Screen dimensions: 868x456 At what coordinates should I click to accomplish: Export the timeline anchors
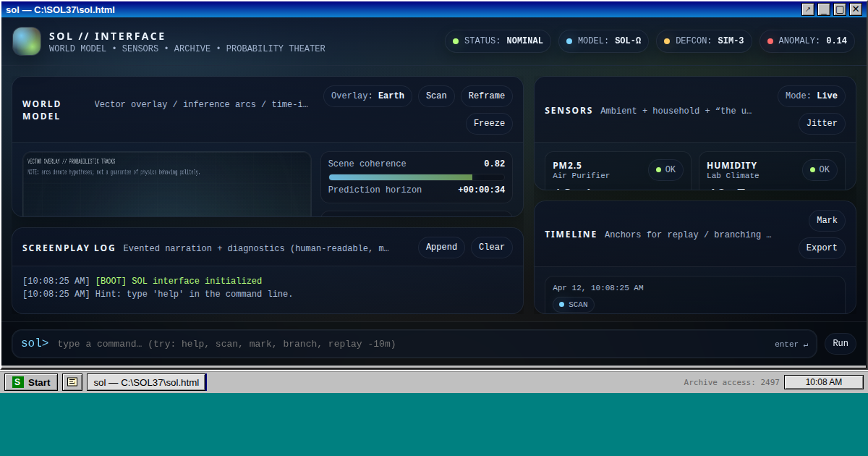tap(822, 248)
